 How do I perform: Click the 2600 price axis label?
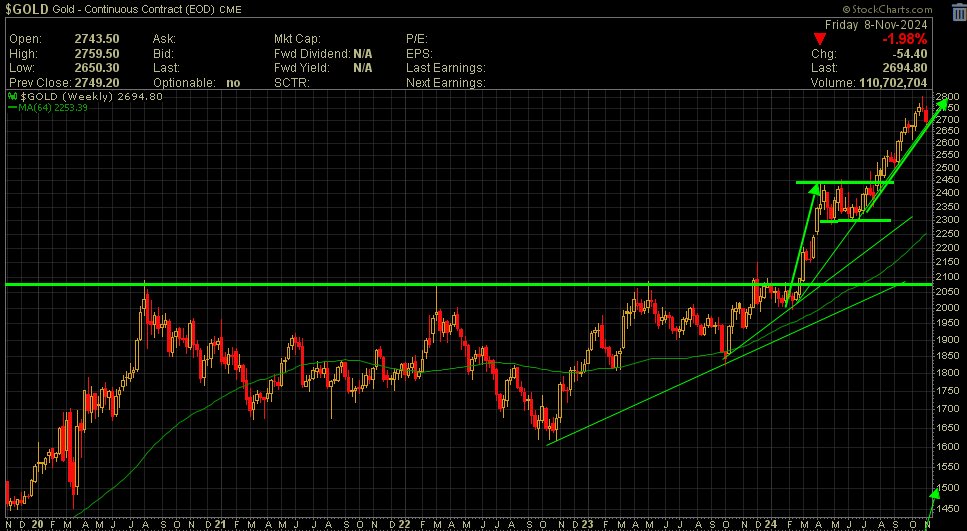click(x=948, y=142)
